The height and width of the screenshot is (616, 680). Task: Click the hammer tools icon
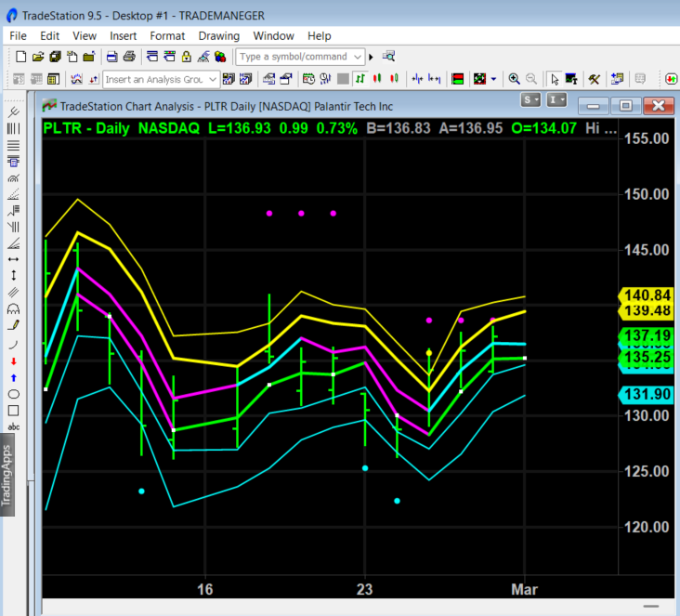point(595,79)
